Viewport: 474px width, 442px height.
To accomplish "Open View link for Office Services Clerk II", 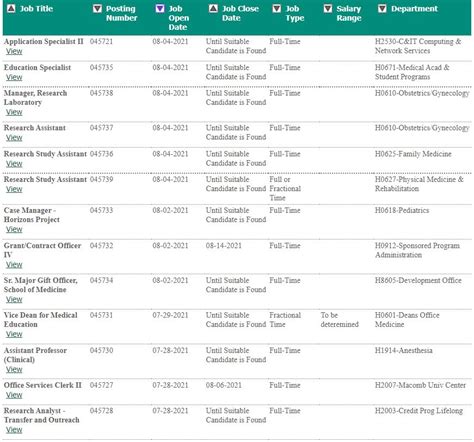I will click(14, 395).
